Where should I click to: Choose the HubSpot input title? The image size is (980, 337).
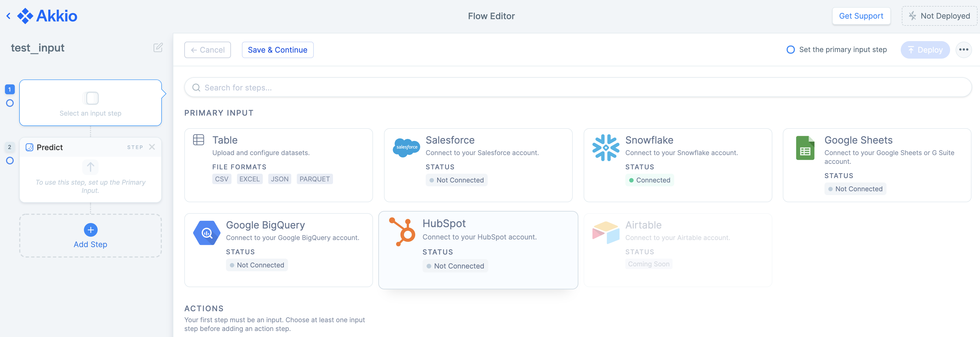click(444, 224)
